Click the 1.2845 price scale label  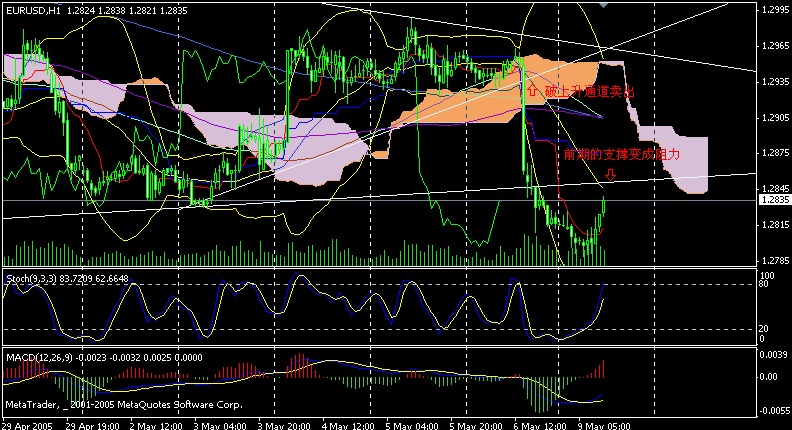pos(775,189)
